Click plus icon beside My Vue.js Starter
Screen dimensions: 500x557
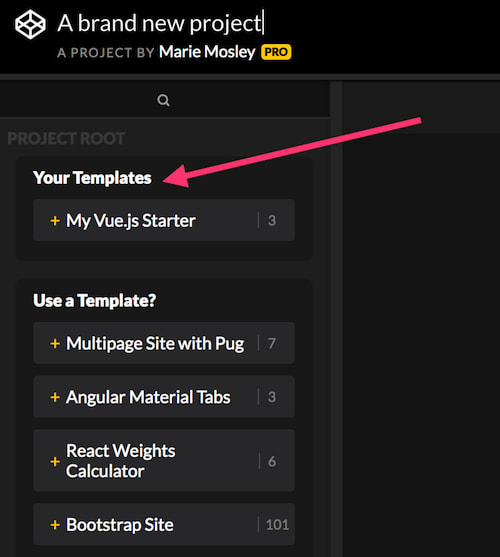(55, 221)
